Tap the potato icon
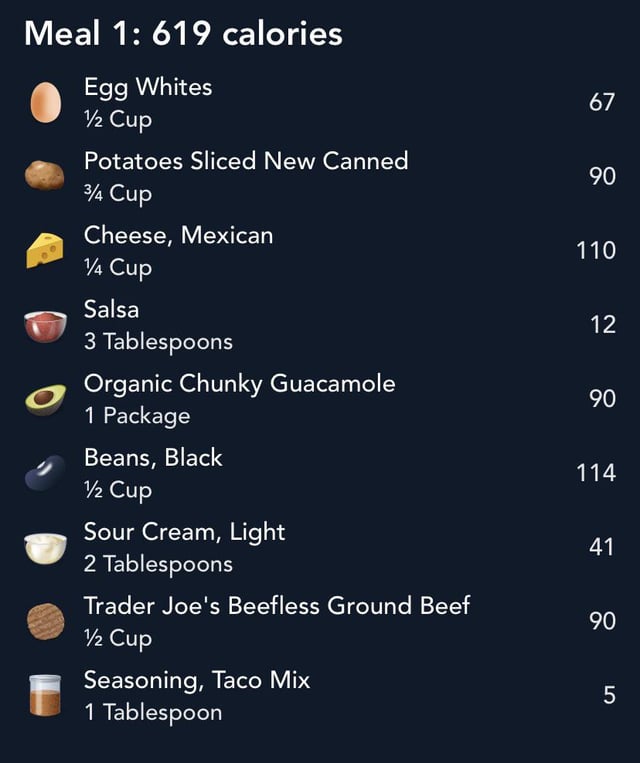The height and width of the screenshot is (763, 640). click(45, 176)
